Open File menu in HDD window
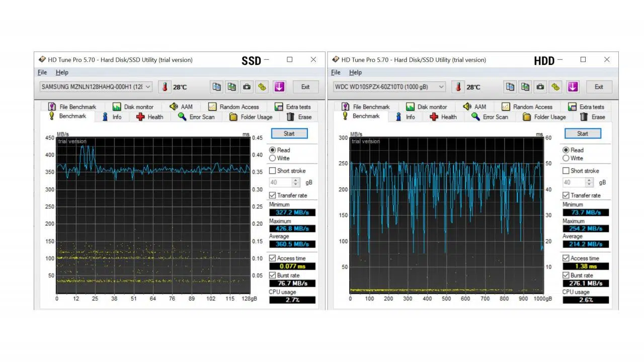The image size is (644, 362). pyautogui.click(x=336, y=72)
